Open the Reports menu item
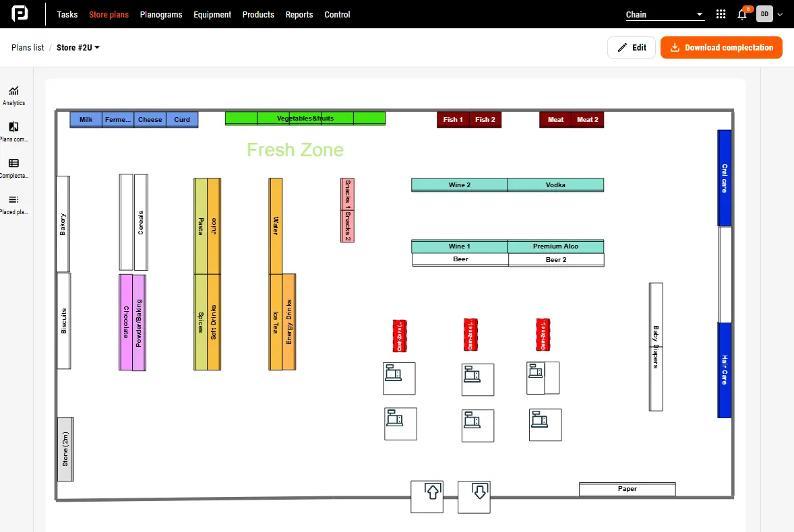Image resolution: width=794 pixels, height=532 pixels. [x=299, y=14]
